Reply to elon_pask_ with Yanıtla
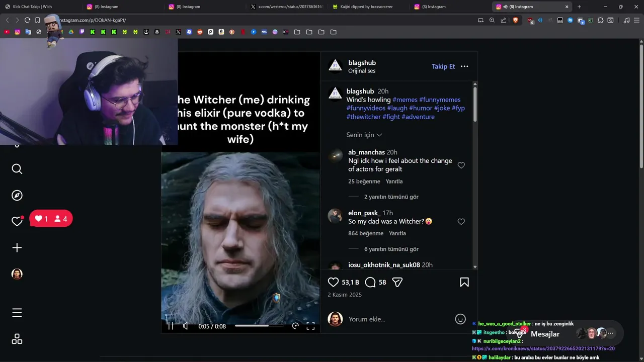 point(397,234)
